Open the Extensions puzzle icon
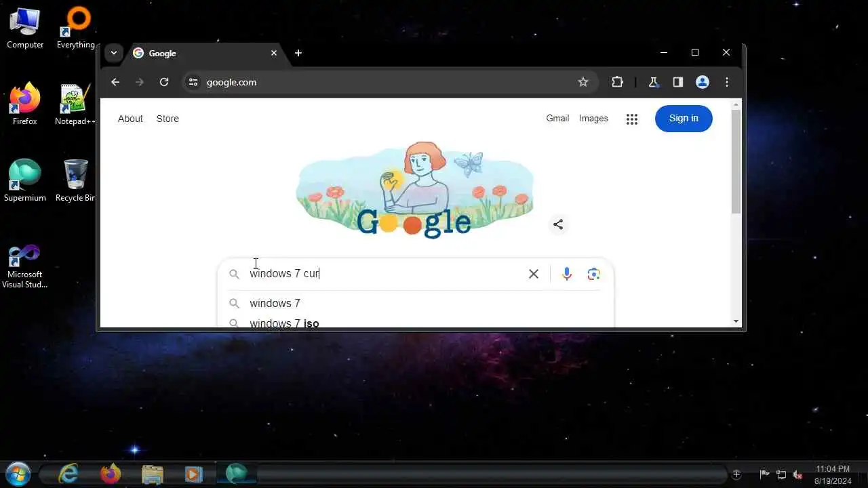The height and width of the screenshot is (488, 868). (x=617, y=82)
